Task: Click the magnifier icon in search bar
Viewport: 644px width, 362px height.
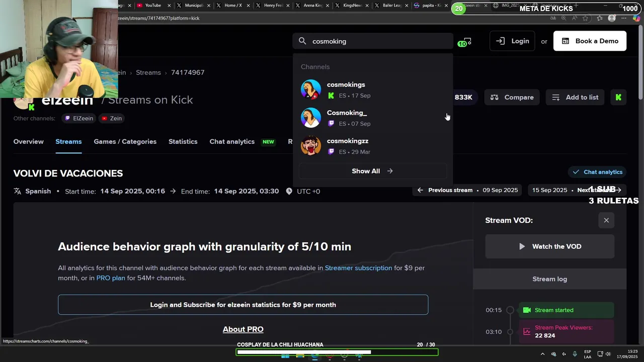Action: pyautogui.click(x=302, y=41)
